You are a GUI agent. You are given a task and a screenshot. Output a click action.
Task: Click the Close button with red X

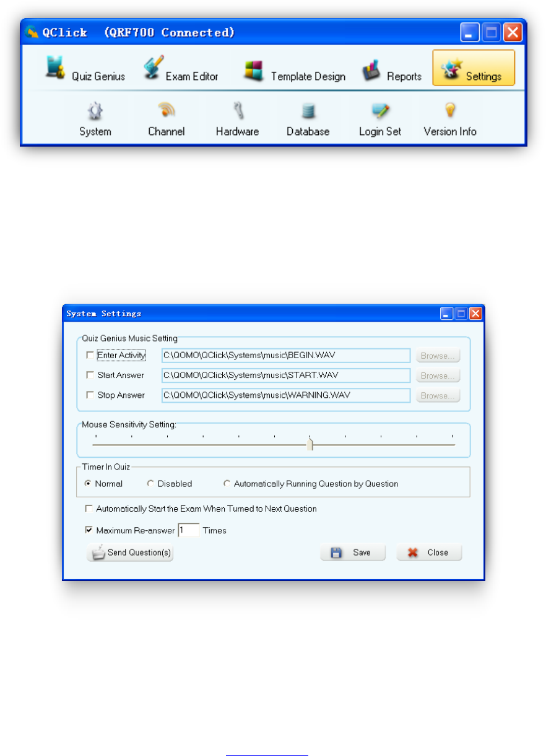pyautogui.click(x=429, y=552)
